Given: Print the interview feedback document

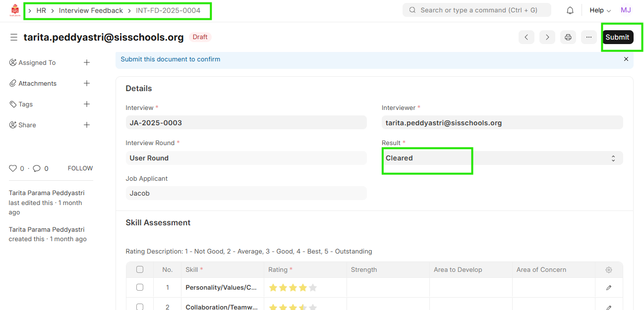Looking at the screenshot, I should [x=568, y=37].
